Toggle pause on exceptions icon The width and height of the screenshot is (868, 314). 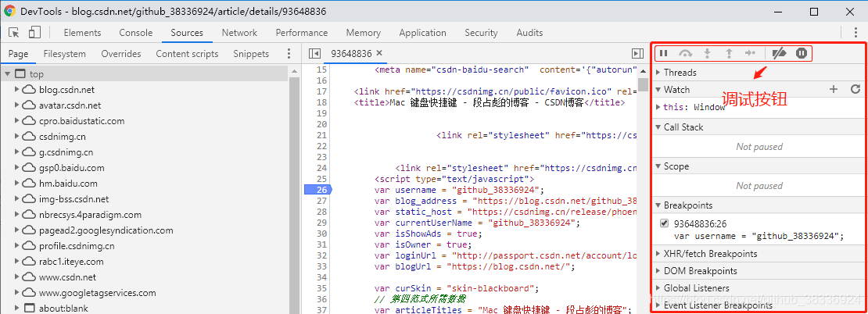[x=802, y=54]
